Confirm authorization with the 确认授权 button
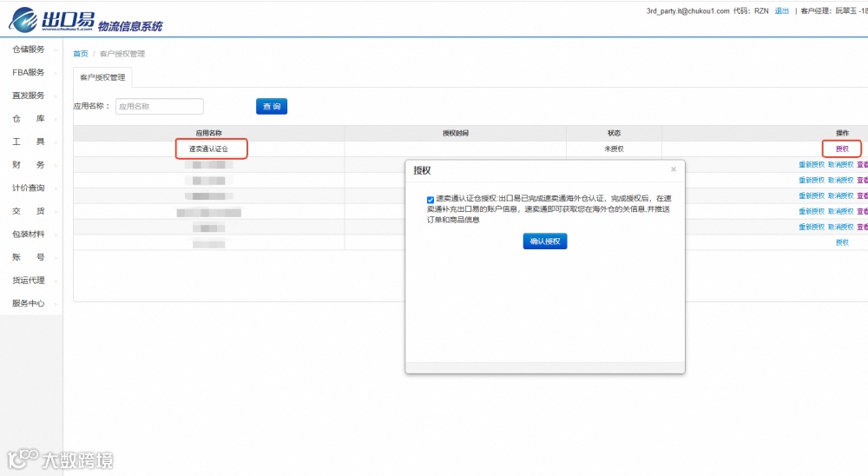The image size is (868, 476). tap(545, 241)
